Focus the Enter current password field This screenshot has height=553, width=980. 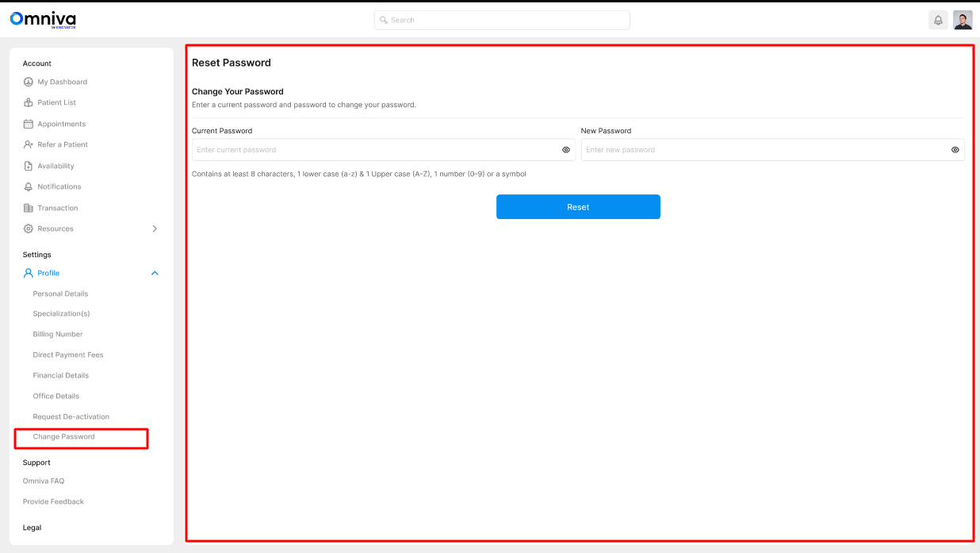[373, 150]
